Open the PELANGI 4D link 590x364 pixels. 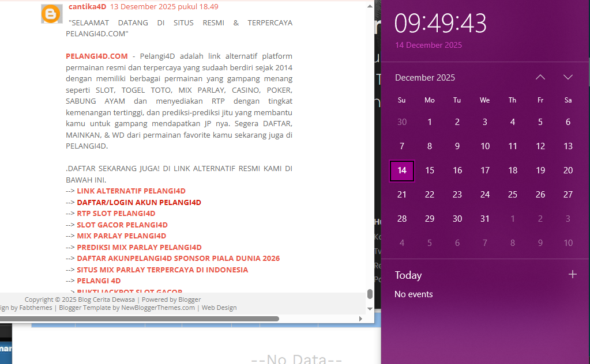coord(99,281)
